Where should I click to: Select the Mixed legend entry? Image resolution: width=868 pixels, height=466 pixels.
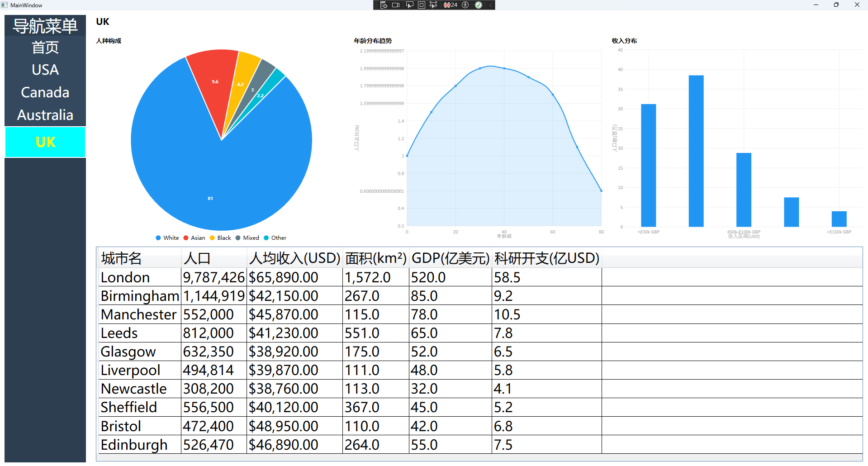[x=247, y=238]
